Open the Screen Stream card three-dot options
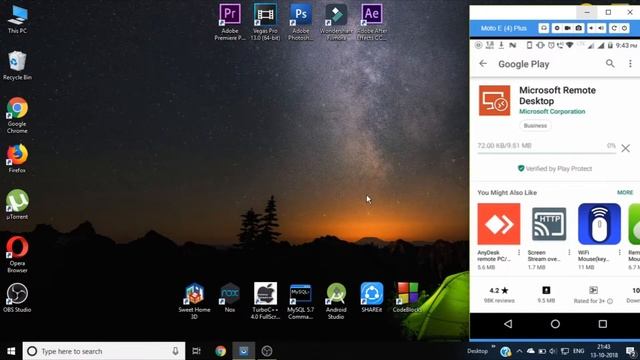The width and height of the screenshot is (640, 360). (569, 253)
